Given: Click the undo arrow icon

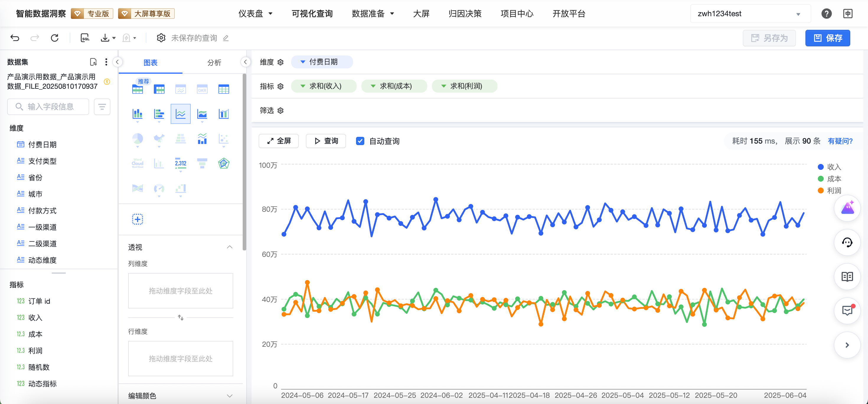Looking at the screenshot, I should [15, 38].
